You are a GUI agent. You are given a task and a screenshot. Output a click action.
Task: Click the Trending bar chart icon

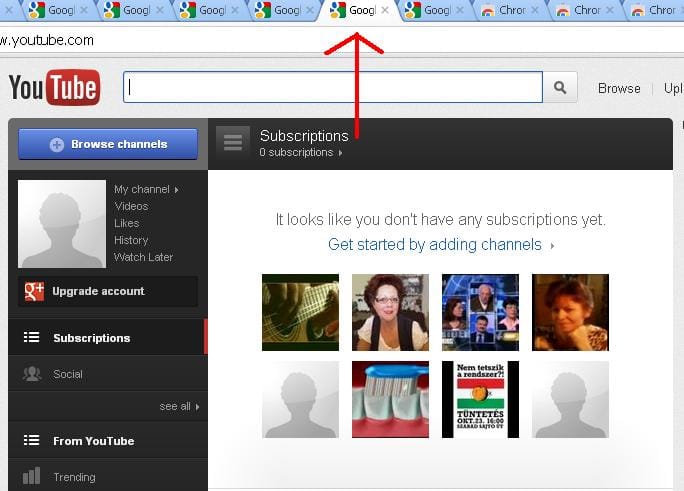coord(31,476)
